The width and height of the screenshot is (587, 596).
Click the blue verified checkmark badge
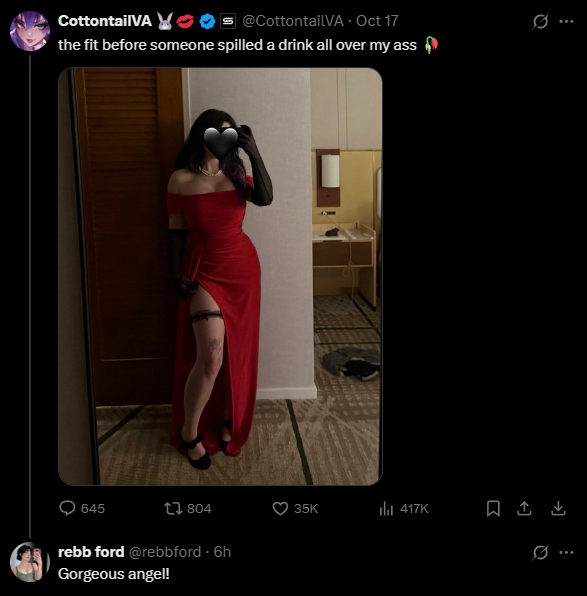207,21
